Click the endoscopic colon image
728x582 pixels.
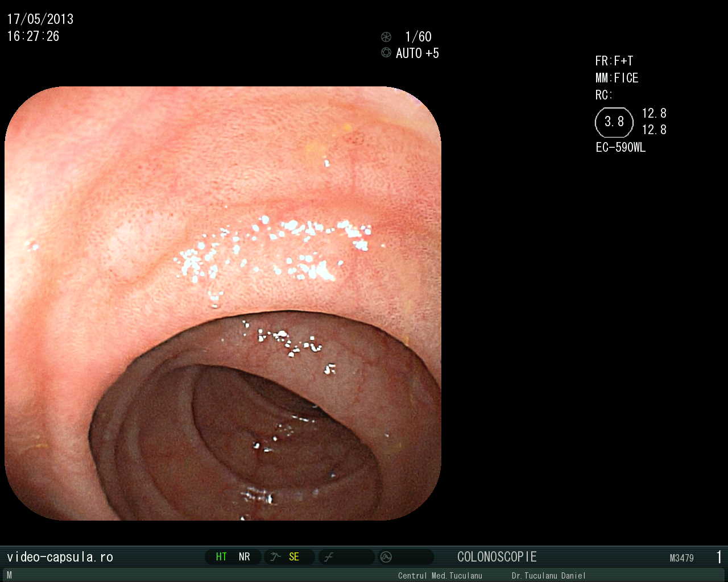tap(223, 304)
